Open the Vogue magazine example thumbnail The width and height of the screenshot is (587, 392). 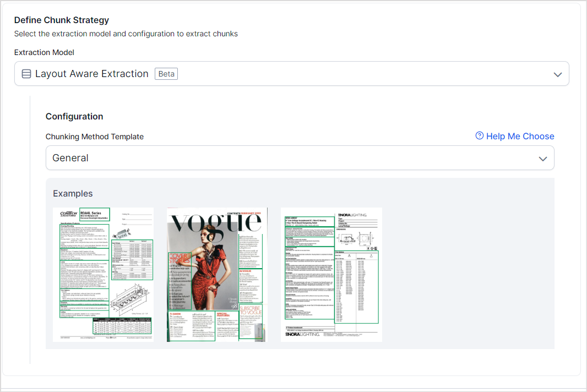(217, 274)
